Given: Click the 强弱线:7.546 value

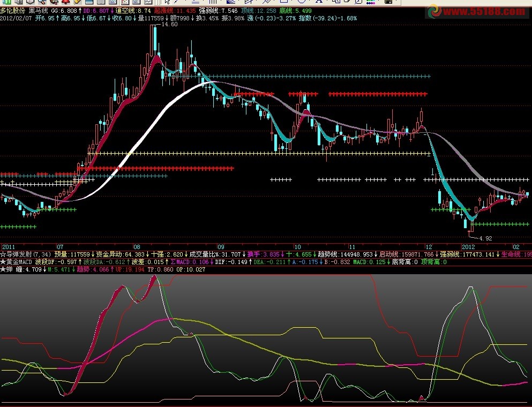Looking at the screenshot, I should click(x=218, y=11).
